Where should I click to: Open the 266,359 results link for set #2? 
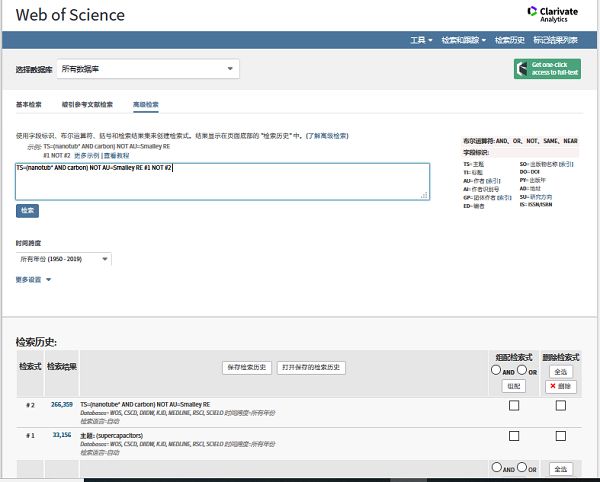[x=61, y=404]
